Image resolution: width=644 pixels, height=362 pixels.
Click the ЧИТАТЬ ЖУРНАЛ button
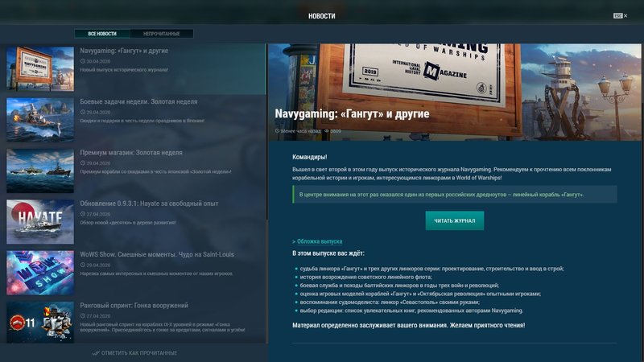(455, 220)
